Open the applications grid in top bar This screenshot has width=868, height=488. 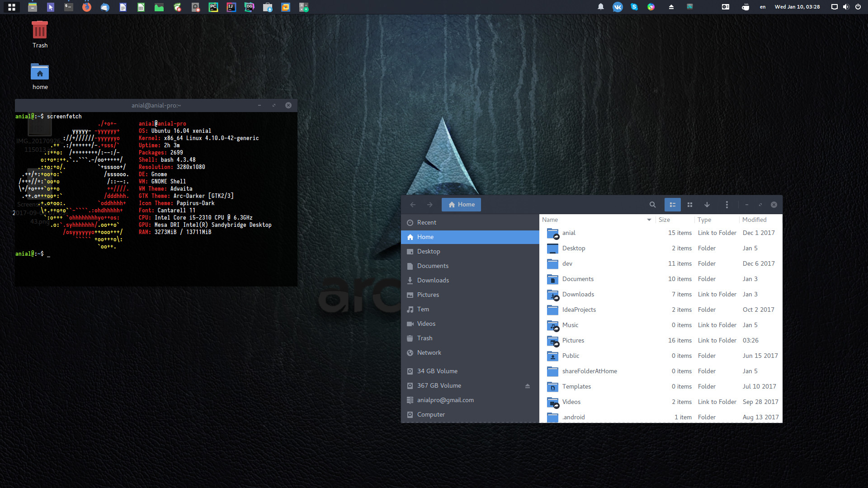[12, 7]
